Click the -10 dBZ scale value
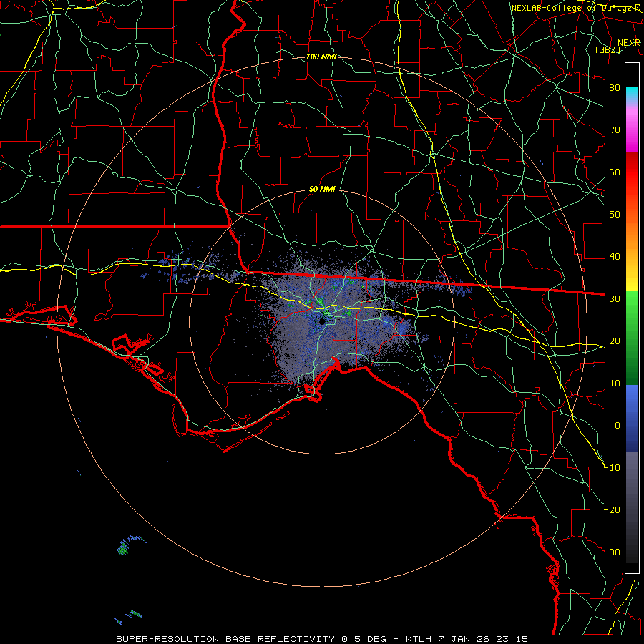This screenshot has height=644, width=644. [x=612, y=468]
